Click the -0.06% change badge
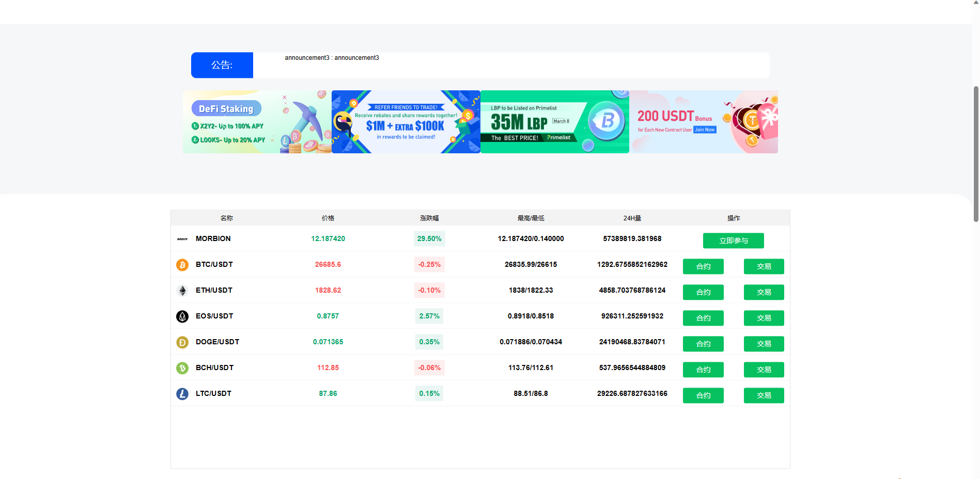Viewport: 980px width, 479px height. point(429,368)
